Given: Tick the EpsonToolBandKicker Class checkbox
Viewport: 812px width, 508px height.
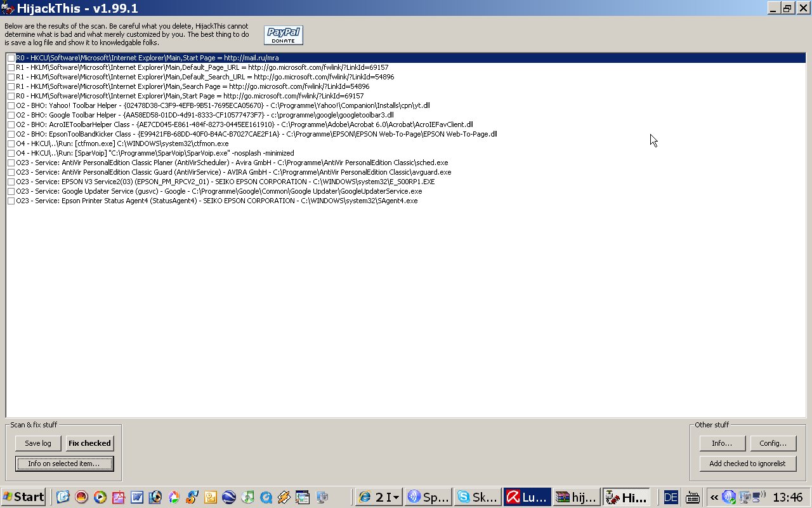Looking at the screenshot, I should coord(11,134).
